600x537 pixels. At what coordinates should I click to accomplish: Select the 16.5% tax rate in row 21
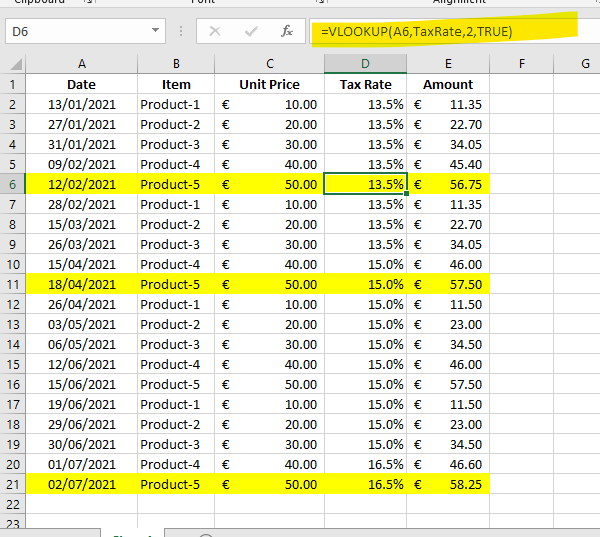365,484
